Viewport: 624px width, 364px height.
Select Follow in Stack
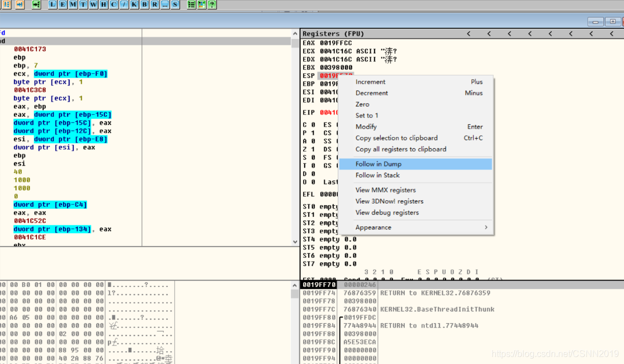[x=415, y=175]
